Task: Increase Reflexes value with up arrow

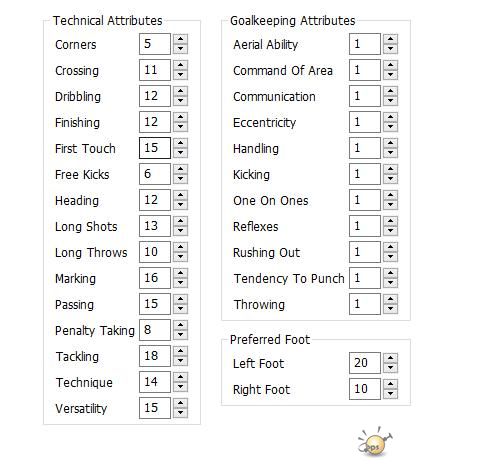Action: click(390, 221)
